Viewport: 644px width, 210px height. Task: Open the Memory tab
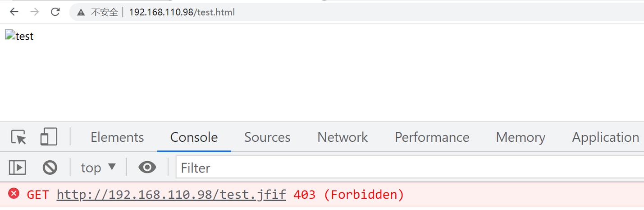tap(521, 137)
